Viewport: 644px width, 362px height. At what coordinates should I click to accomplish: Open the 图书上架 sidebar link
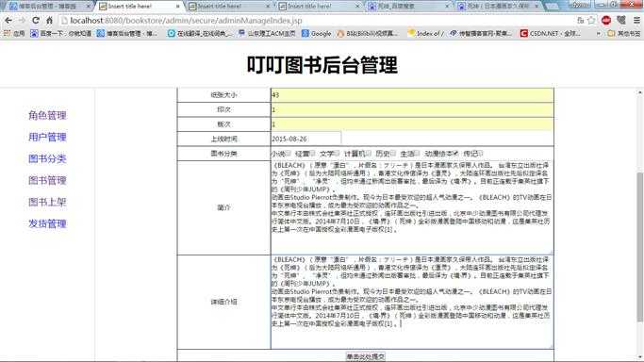(x=47, y=202)
